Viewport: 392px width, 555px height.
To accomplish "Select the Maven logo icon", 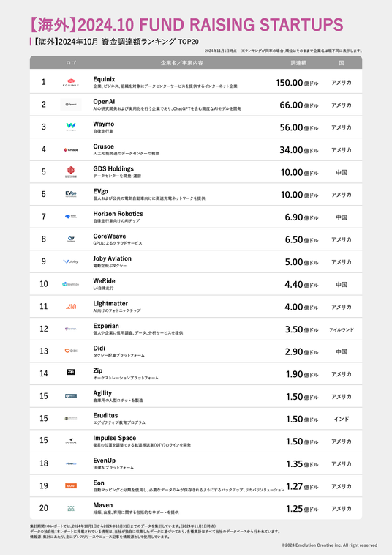I will (x=71, y=508).
